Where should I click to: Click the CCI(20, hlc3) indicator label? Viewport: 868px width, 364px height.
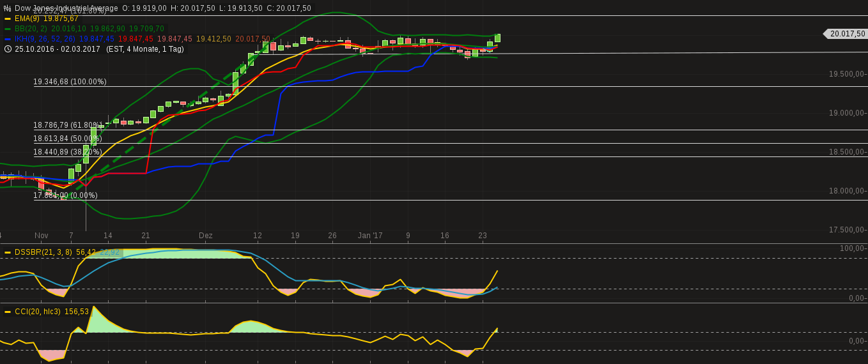(38, 312)
